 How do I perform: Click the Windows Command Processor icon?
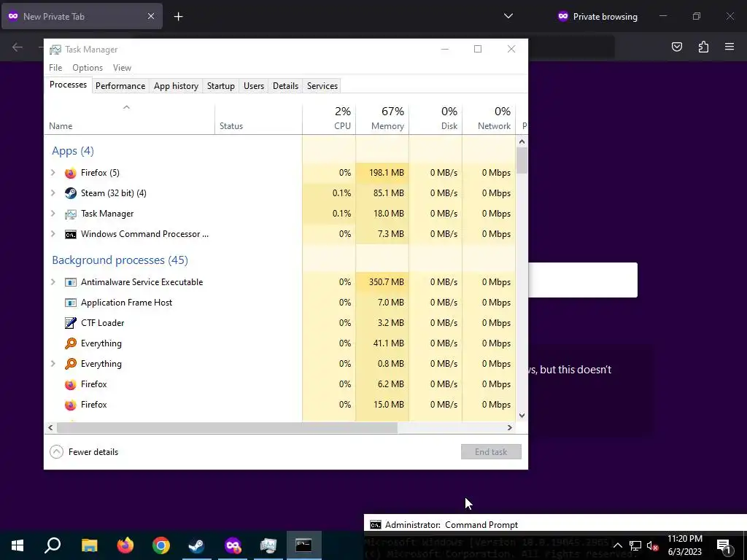click(x=71, y=234)
